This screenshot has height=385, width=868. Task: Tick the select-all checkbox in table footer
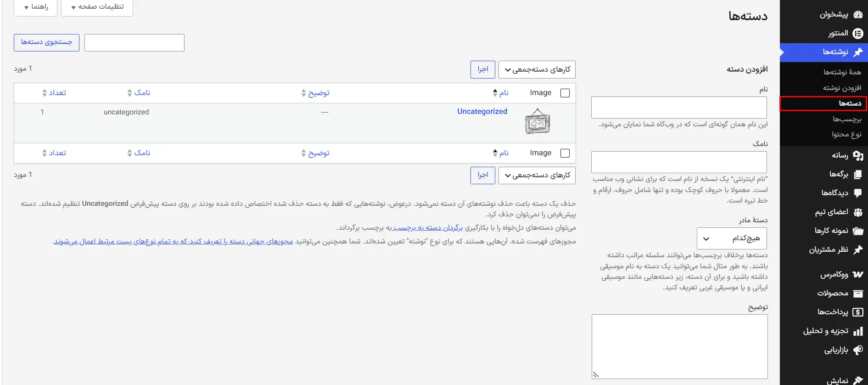565,153
